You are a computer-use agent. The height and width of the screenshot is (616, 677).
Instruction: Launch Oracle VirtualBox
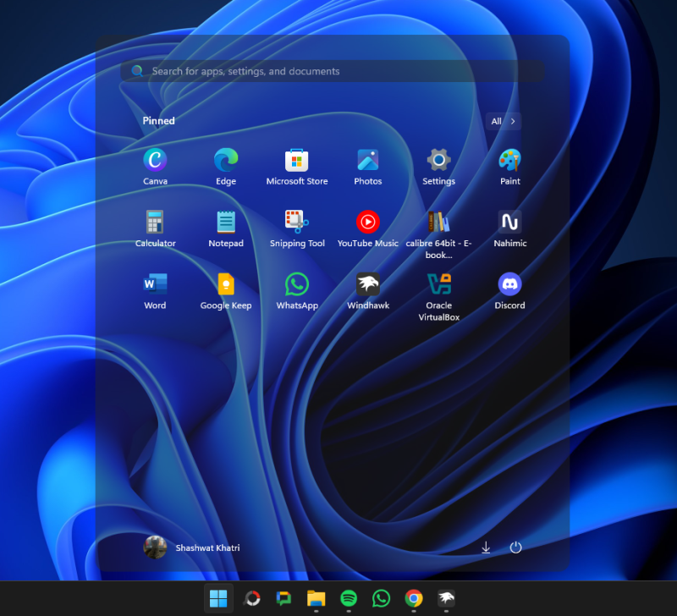438,285
